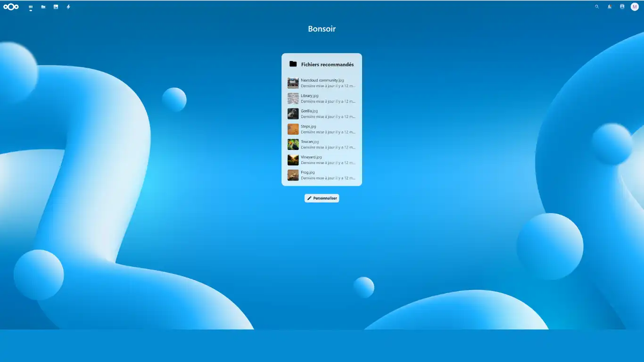This screenshot has width=644, height=362.
Task: Open the Files app icon
Action: click(x=43, y=7)
